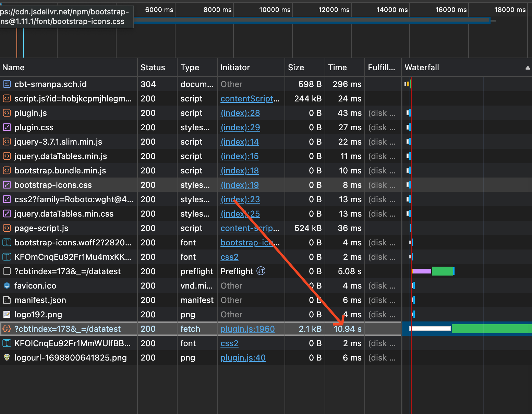Click the script icon beside bootstrap.bundle.min.js
This screenshot has width=532, height=414.
7,170
